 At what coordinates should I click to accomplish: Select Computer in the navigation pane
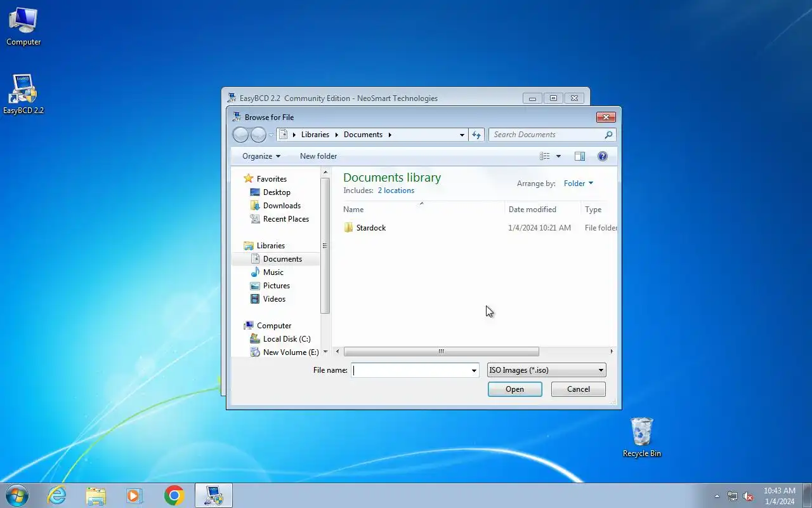[273, 326]
